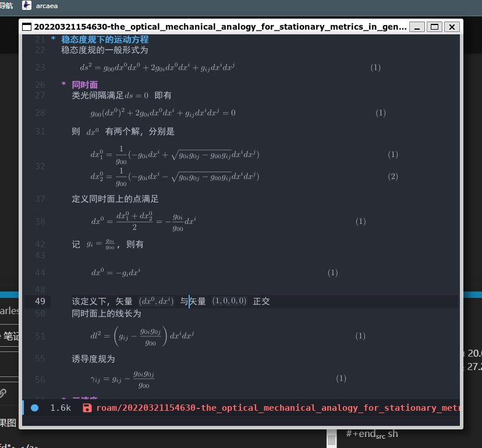Fold the 稳态度规下的运动方程 heading via its star

[54, 40]
